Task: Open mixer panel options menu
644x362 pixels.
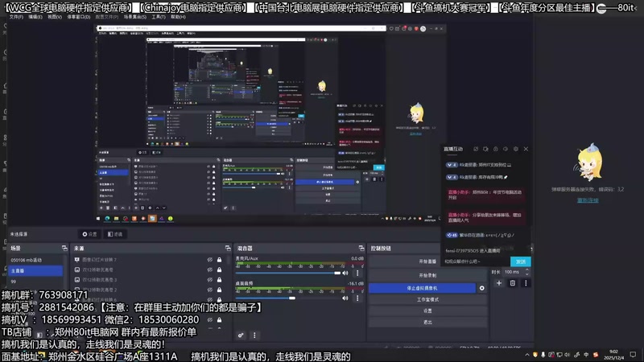Action: (x=254, y=335)
